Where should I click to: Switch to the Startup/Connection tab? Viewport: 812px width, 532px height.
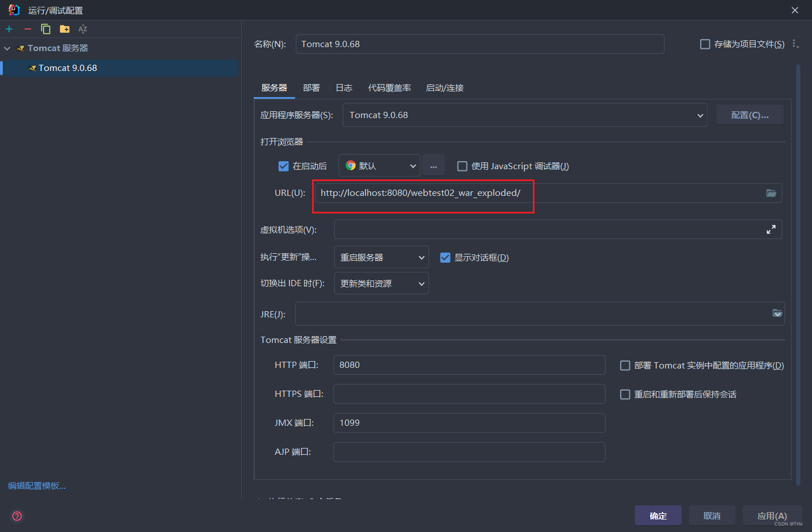pos(445,88)
